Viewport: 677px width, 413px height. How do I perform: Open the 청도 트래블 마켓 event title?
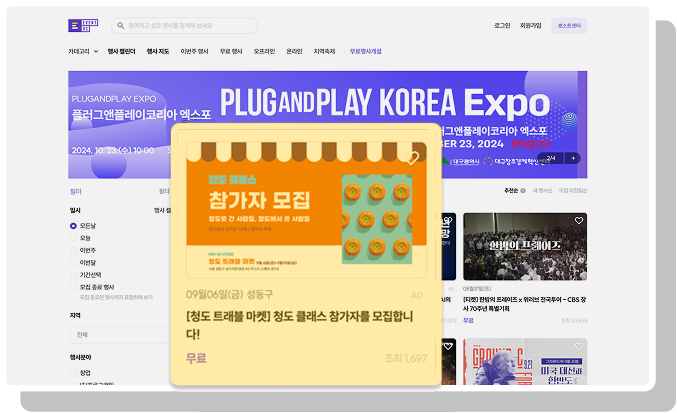click(299, 325)
